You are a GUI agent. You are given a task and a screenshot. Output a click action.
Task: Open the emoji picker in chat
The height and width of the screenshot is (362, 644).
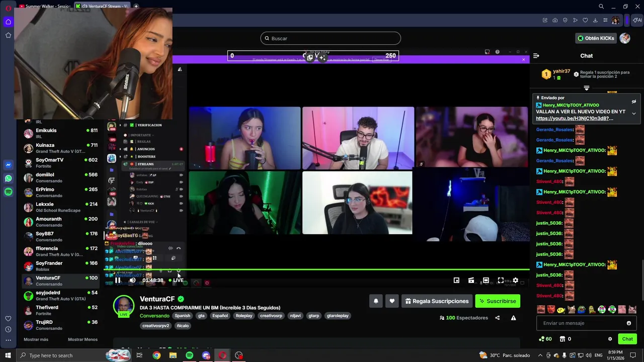[x=629, y=323]
